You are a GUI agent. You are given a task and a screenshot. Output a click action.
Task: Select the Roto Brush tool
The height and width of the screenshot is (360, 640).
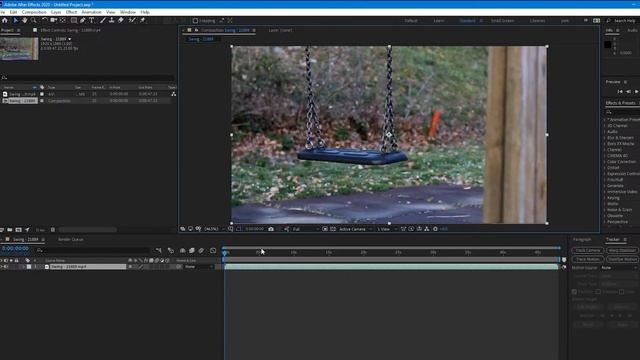click(x=132, y=20)
